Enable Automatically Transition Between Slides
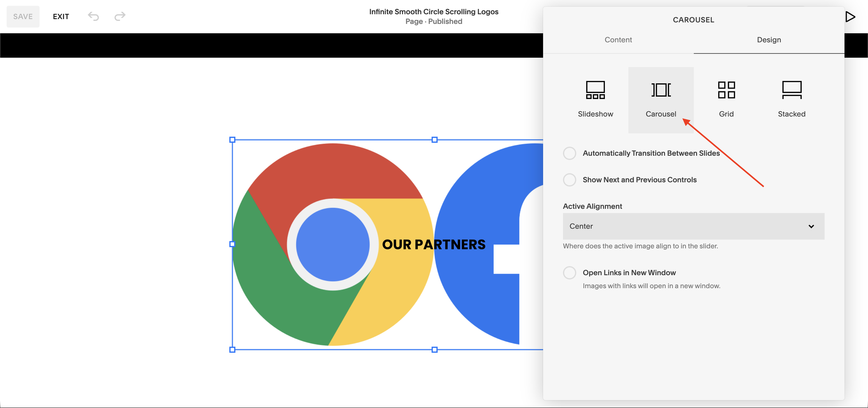868x408 pixels. coord(569,153)
